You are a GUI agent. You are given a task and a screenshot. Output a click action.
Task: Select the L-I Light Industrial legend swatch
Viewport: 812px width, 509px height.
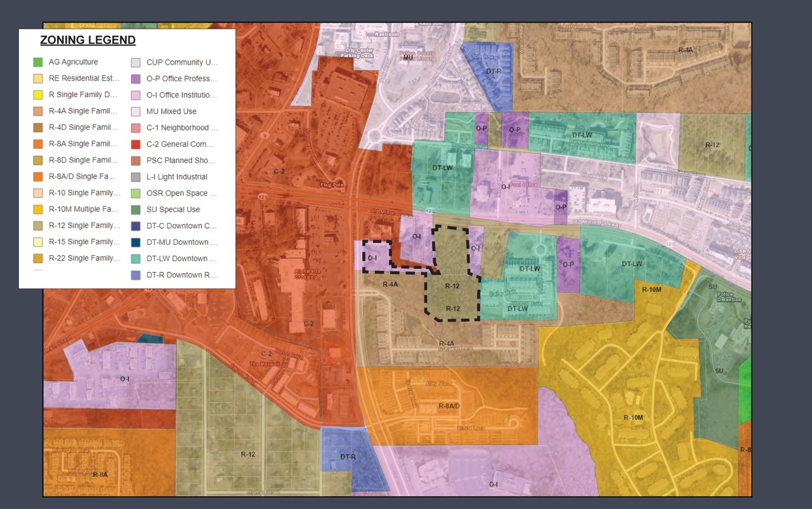[x=135, y=176]
